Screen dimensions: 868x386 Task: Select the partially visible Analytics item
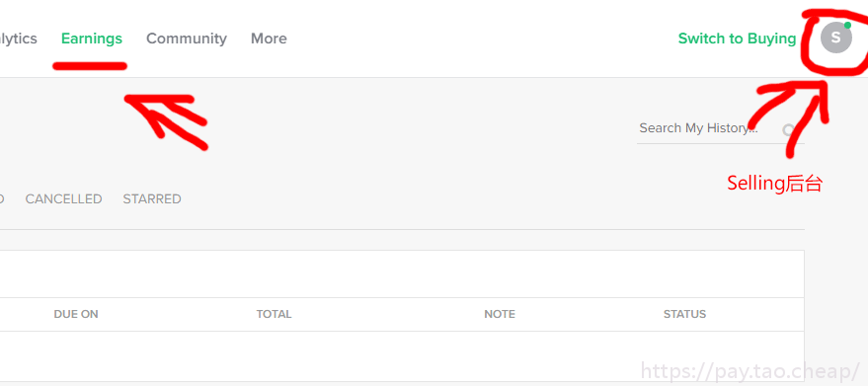coord(18,39)
